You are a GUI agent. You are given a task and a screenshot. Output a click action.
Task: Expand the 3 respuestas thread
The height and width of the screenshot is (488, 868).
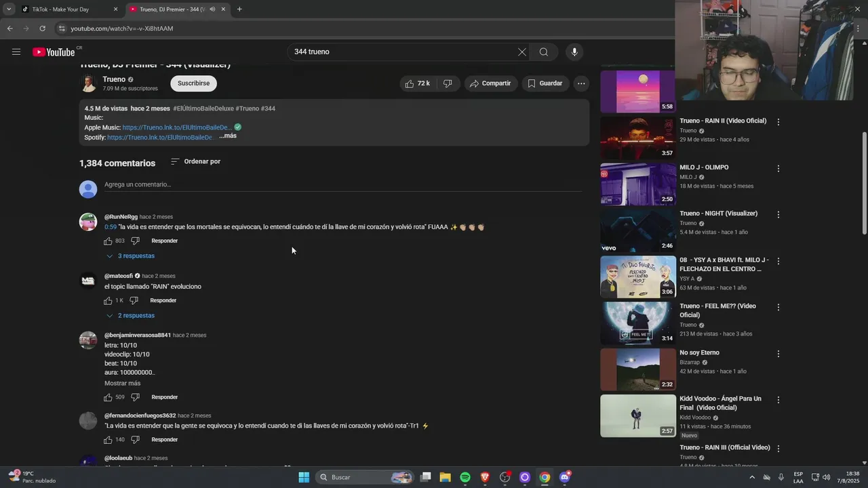130,256
